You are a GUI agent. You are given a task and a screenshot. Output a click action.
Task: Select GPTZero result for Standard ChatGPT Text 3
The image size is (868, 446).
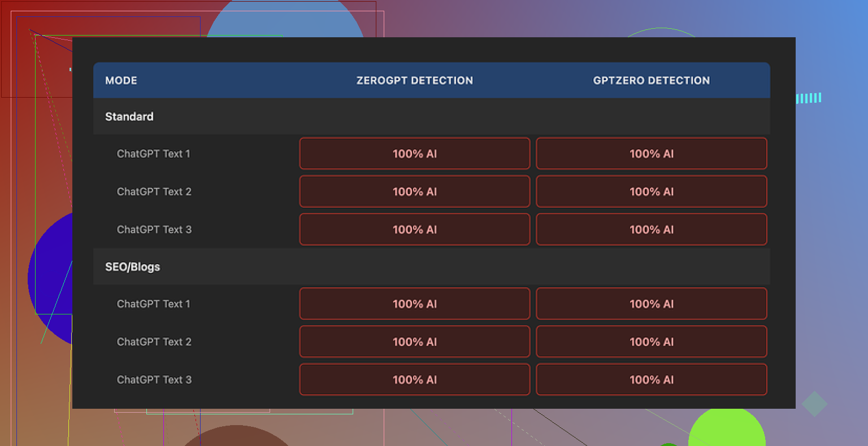click(x=651, y=229)
